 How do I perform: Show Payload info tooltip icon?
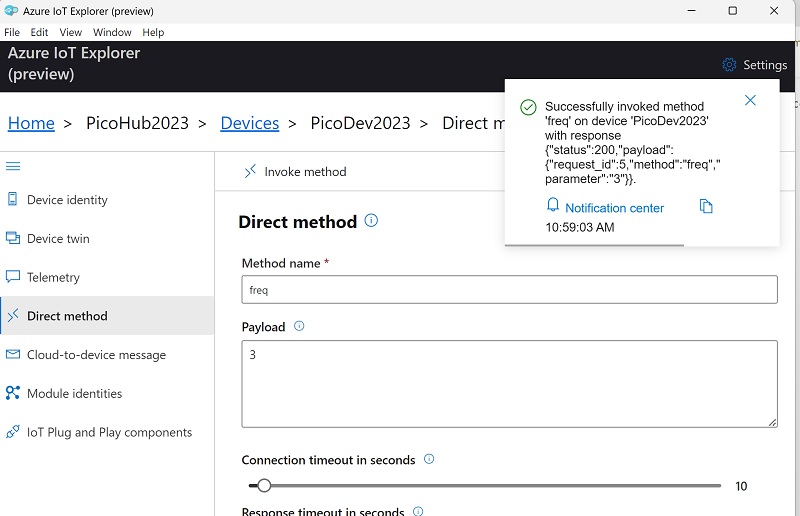pyautogui.click(x=299, y=326)
